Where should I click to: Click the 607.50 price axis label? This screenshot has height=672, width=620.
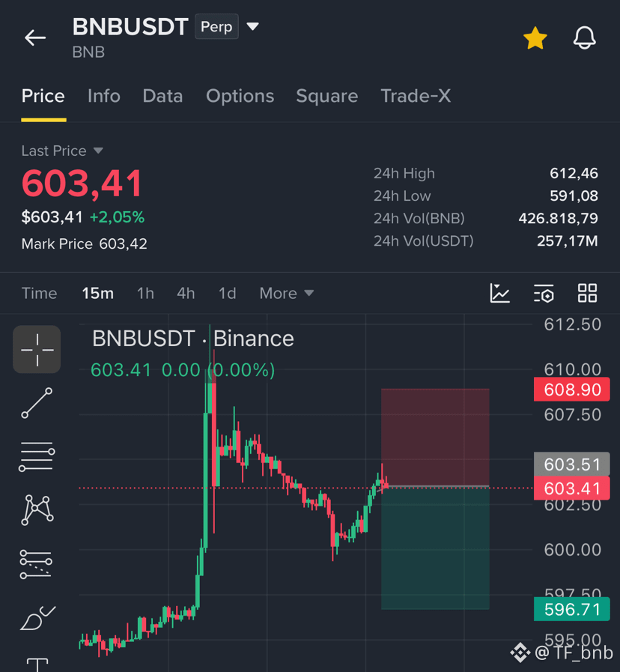[572, 415]
